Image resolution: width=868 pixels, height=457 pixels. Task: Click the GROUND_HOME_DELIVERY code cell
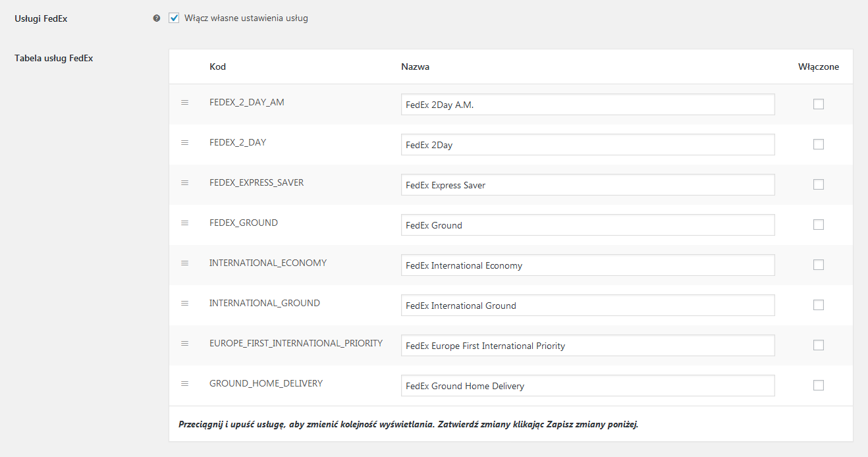[266, 383]
